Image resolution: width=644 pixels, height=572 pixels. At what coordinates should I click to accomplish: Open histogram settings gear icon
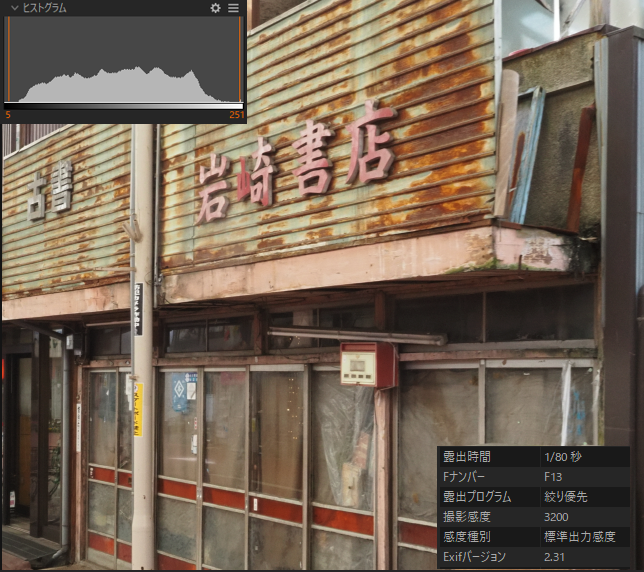216,8
